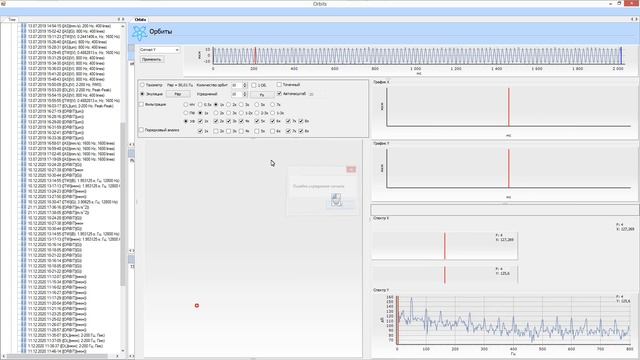
Task: Click the icon of row 13.07.2019 15:11:23
Action: click(23, 36)
